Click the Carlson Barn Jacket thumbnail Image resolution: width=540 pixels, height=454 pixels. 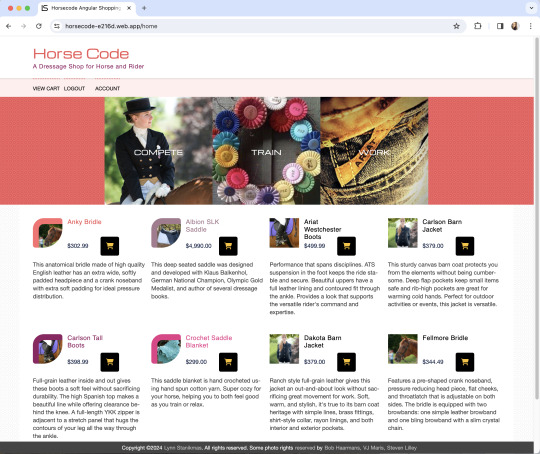coord(403,233)
